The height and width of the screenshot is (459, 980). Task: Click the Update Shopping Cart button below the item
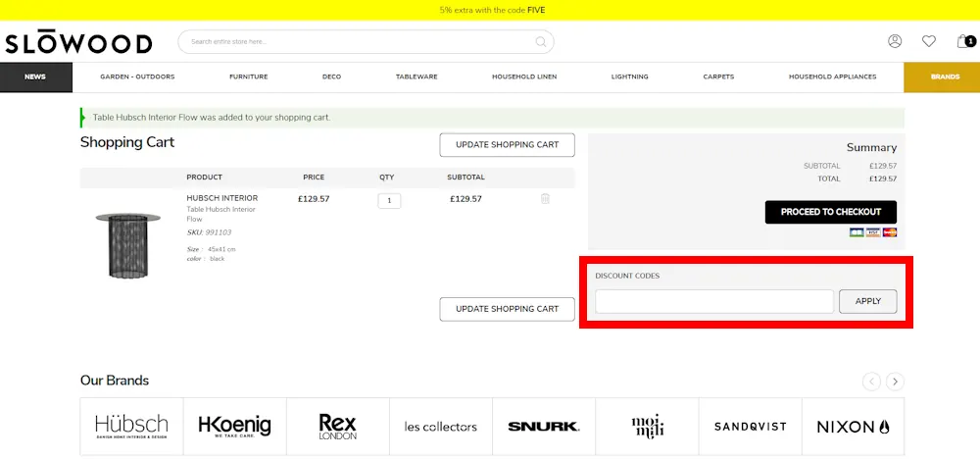[507, 309]
